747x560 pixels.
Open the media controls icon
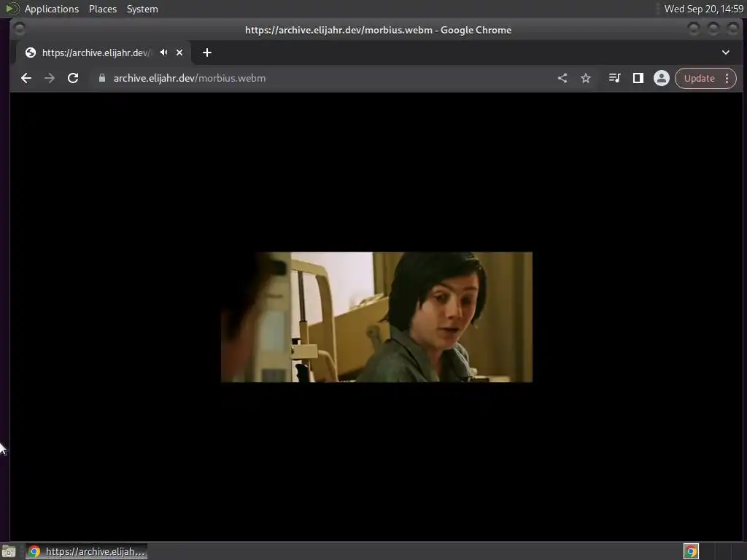click(614, 78)
